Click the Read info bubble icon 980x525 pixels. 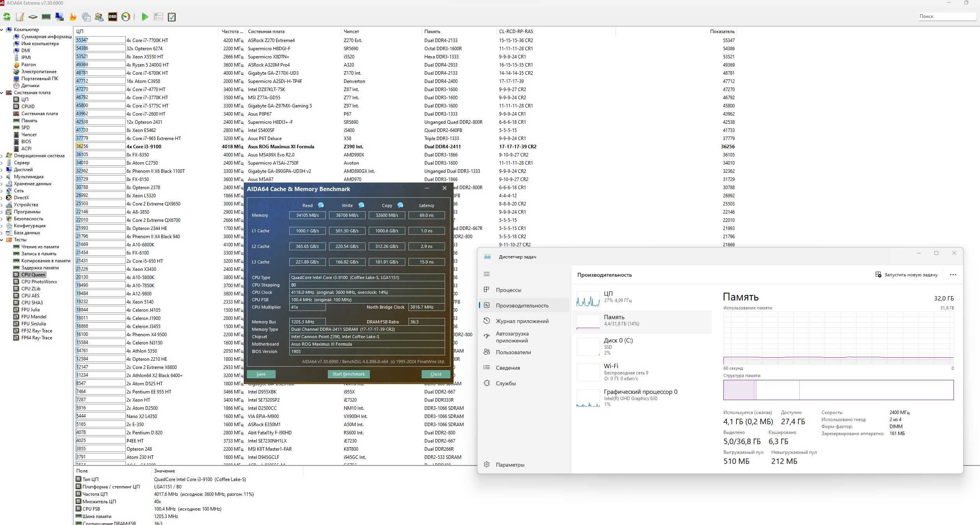click(321, 205)
